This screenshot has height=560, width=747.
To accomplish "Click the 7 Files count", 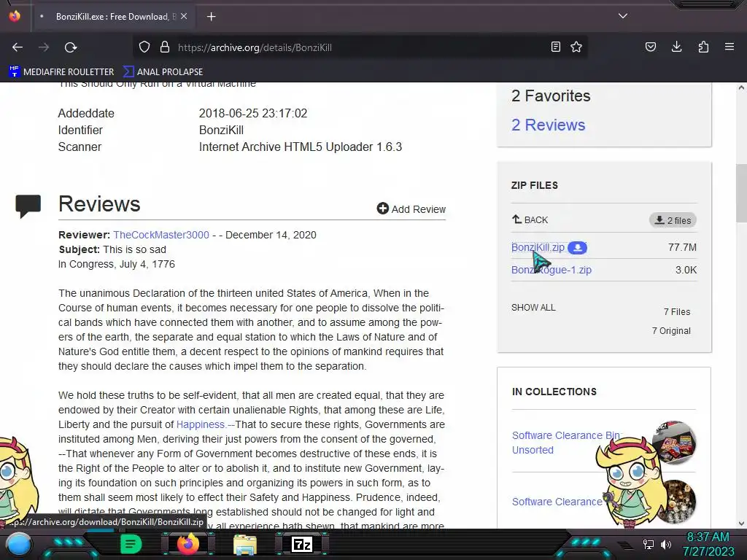I will point(677,312).
